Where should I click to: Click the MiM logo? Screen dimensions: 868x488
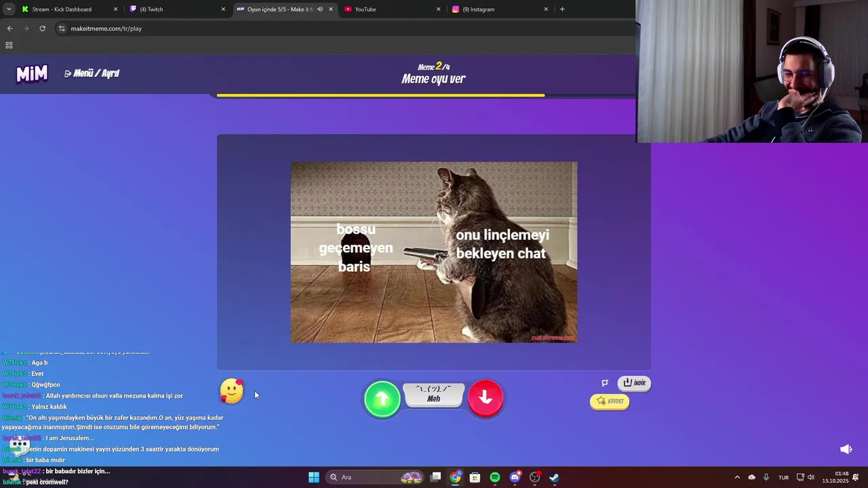(32, 73)
